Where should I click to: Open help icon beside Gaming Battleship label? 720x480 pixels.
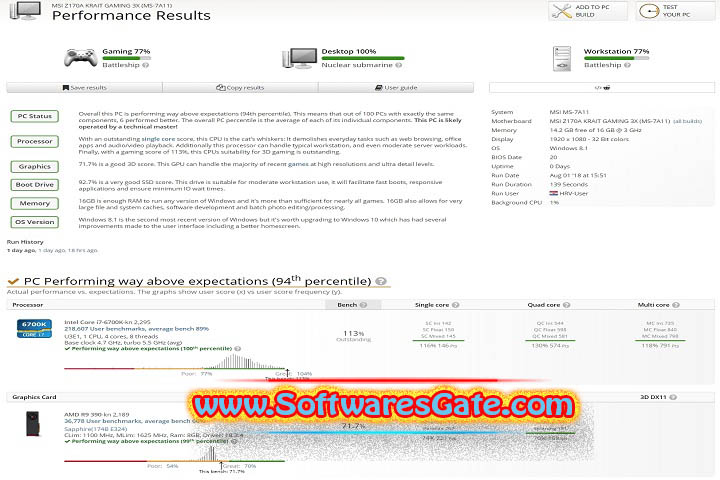[146, 65]
